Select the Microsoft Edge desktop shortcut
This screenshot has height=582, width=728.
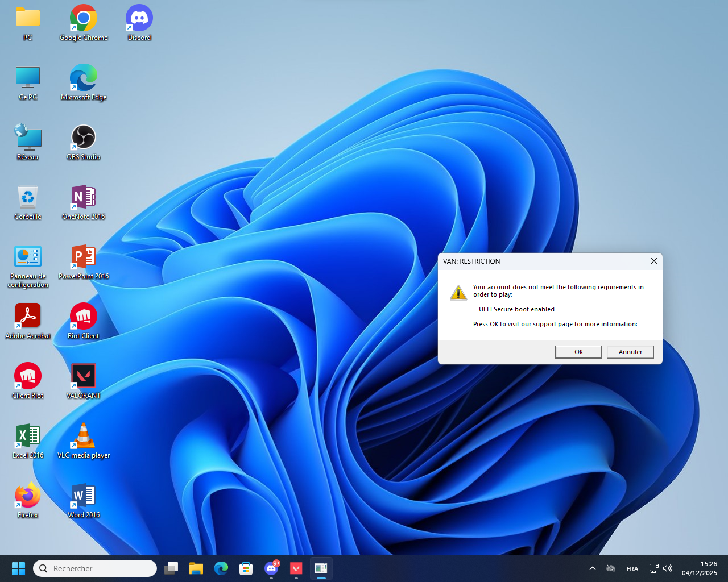coord(84,83)
